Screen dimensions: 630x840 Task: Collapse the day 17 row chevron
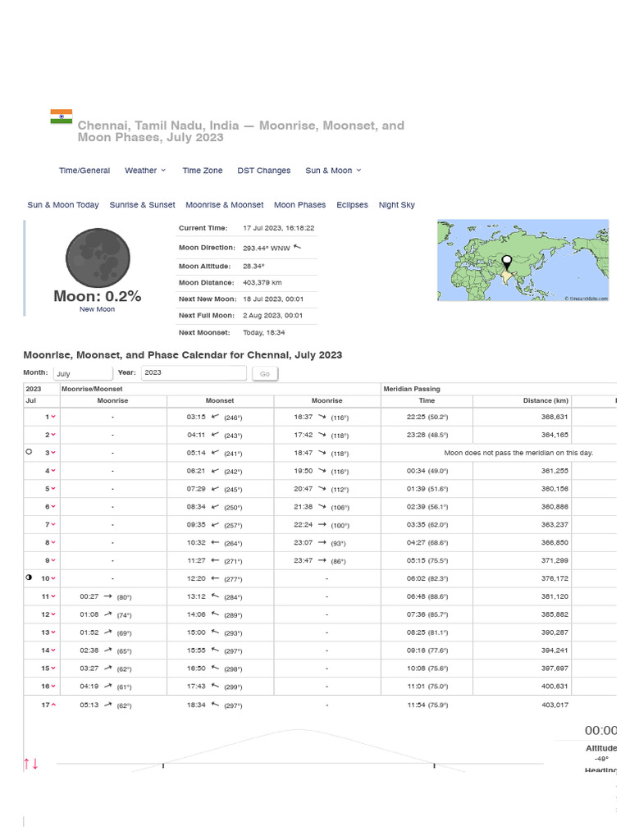click(x=53, y=705)
